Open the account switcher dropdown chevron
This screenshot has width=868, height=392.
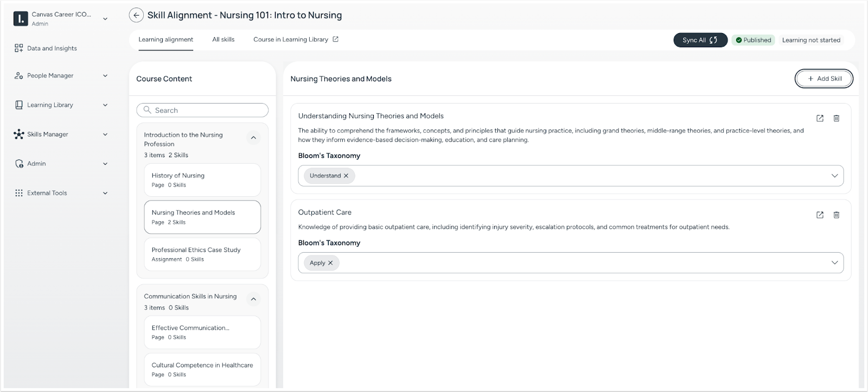pyautogui.click(x=105, y=19)
